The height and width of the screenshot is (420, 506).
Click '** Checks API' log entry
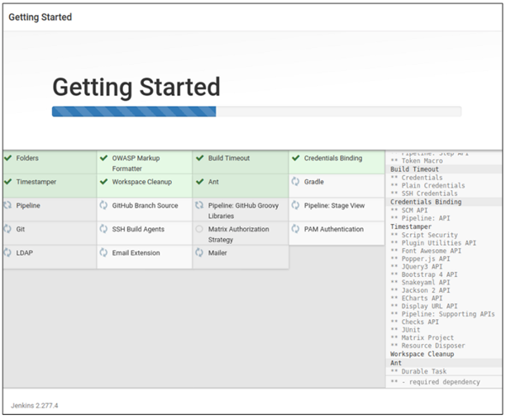pos(415,322)
